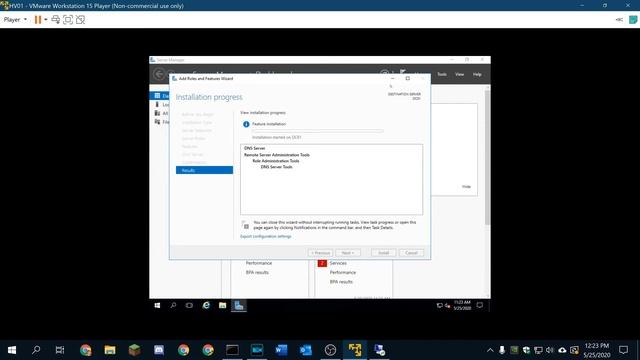
Task: Open Outlook from the host taskbar
Action: pyautogui.click(x=306, y=350)
